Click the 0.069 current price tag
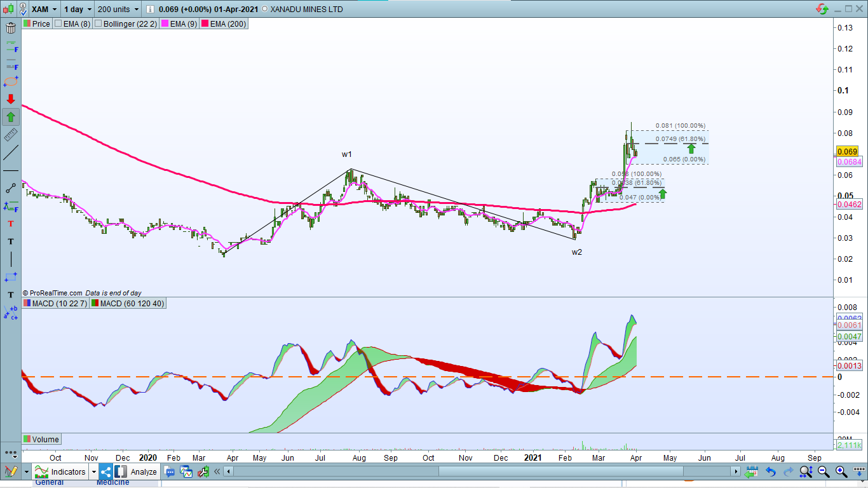Screen dimensions: 868x488 tap(847, 152)
